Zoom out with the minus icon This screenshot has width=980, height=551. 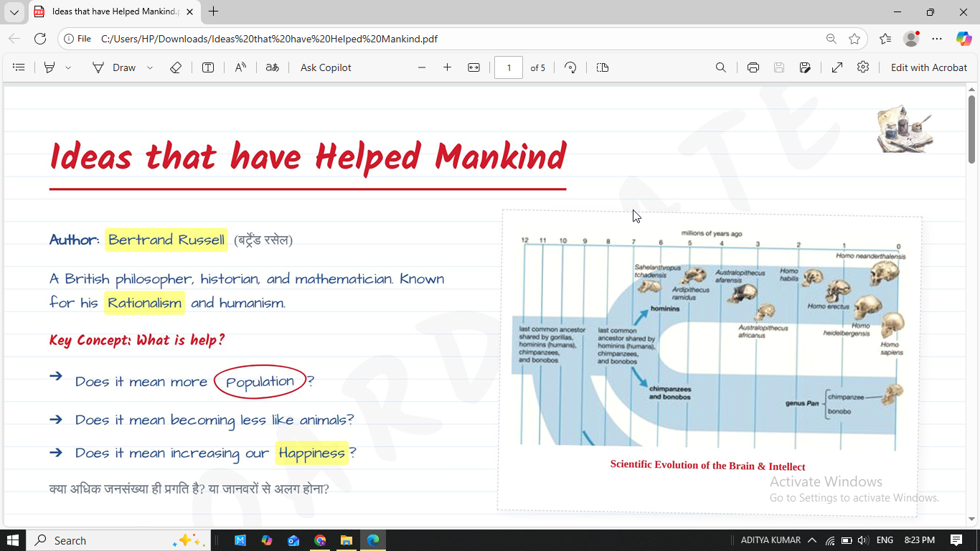click(422, 67)
